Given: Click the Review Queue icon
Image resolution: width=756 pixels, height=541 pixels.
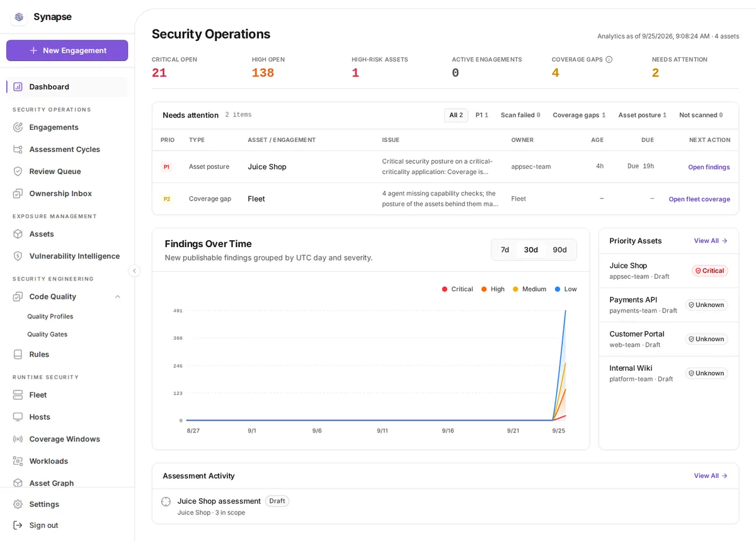Looking at the screenshot, I should 18,172.
